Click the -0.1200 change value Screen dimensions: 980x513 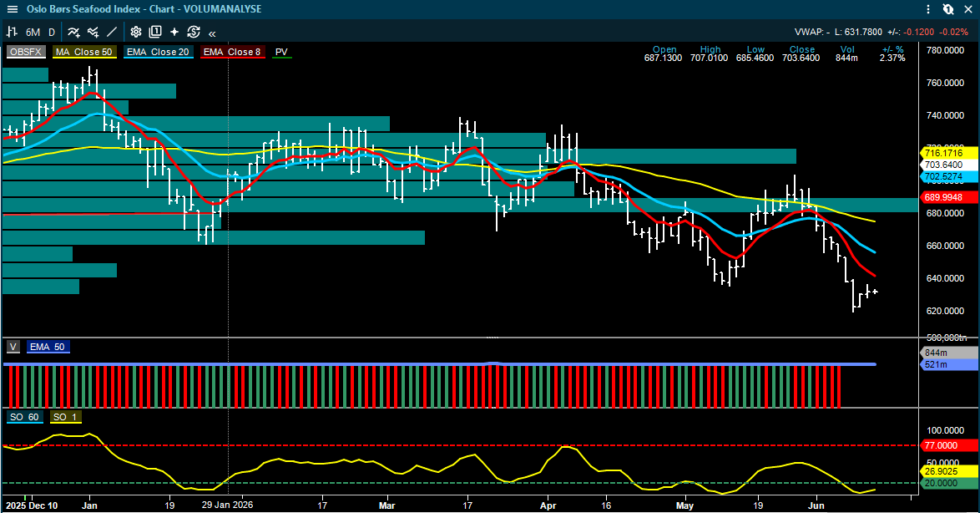click(920, 32)
